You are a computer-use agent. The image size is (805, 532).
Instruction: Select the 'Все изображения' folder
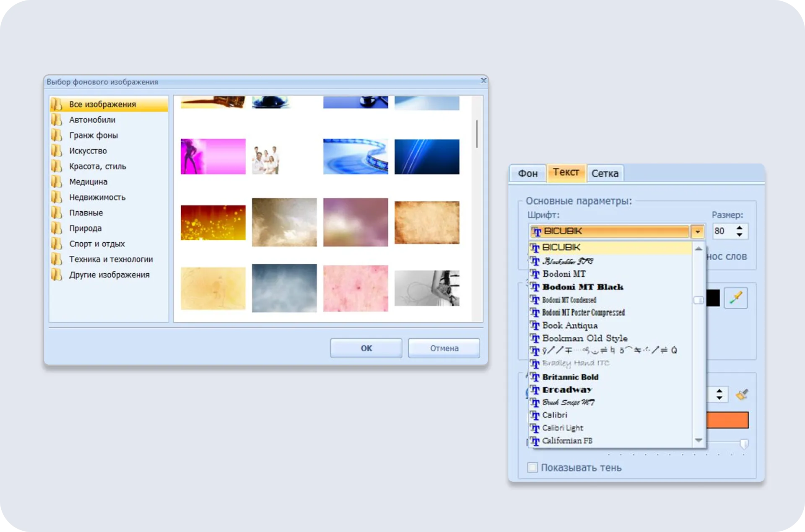click(109, 104)
